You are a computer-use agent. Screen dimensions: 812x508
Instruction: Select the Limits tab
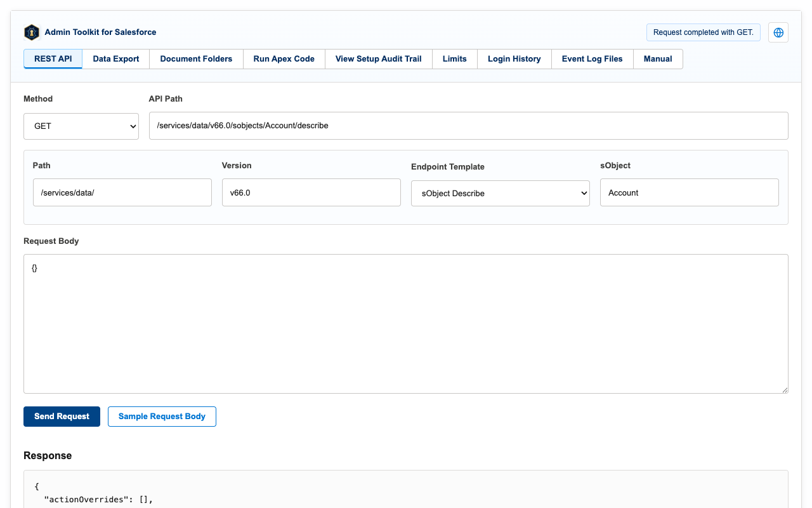coord(455,59)
